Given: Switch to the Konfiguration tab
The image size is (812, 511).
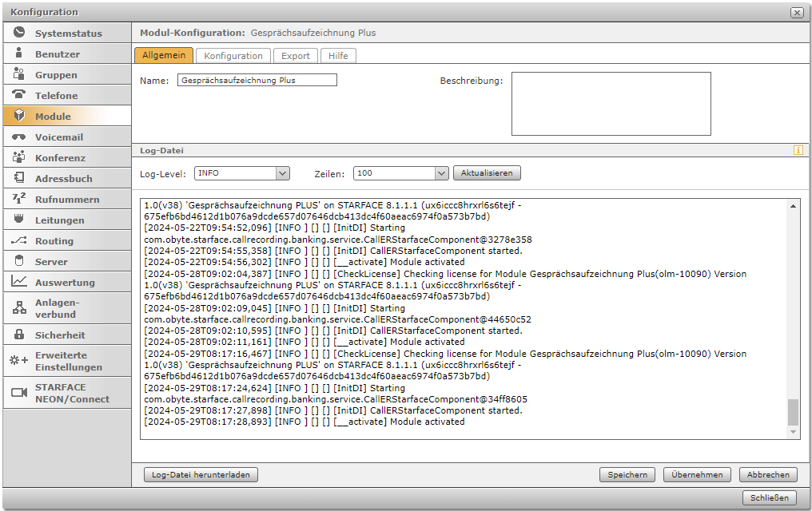Looking at the screenshot, I should click(x=233, y=56).
